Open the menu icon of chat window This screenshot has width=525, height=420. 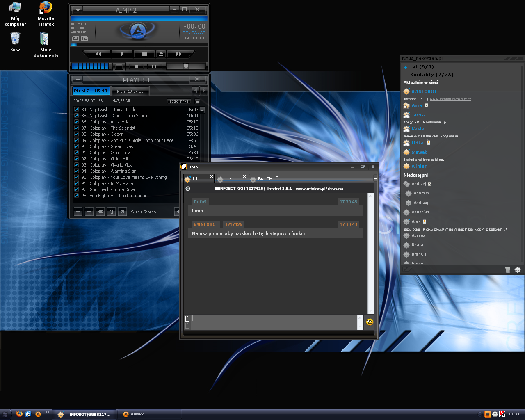pyautogui.click(x=184, y=167)
